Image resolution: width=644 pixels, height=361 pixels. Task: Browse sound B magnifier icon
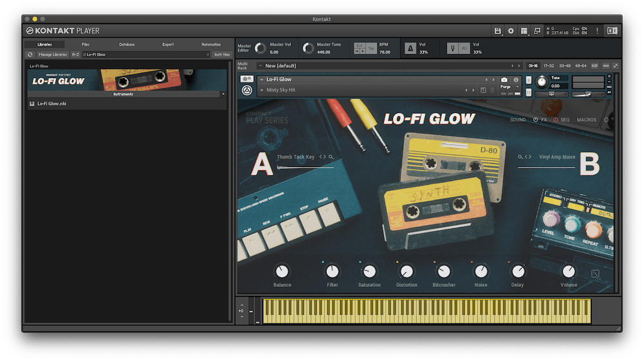pos(520,157)
